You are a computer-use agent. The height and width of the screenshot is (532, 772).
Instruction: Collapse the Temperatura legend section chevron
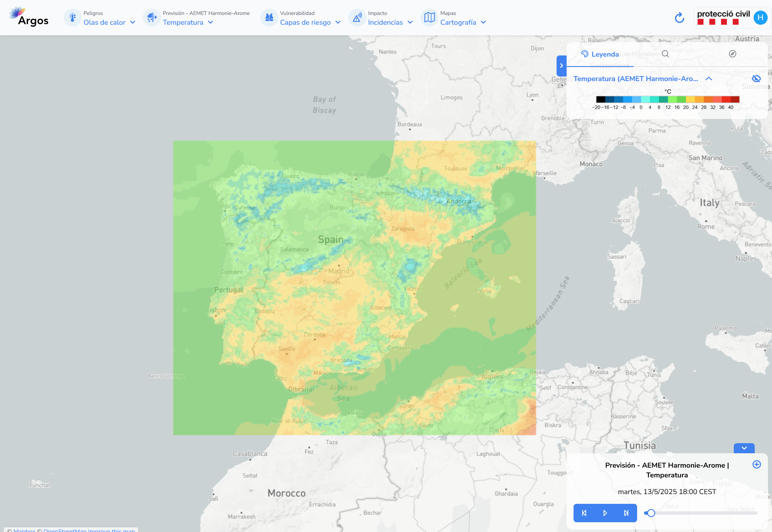click(709, 79)
